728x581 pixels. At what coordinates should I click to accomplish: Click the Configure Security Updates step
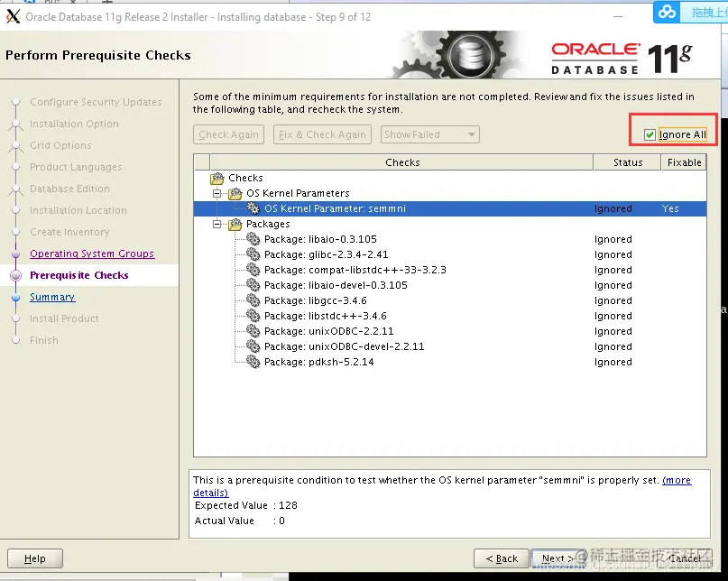click(96, 102)
